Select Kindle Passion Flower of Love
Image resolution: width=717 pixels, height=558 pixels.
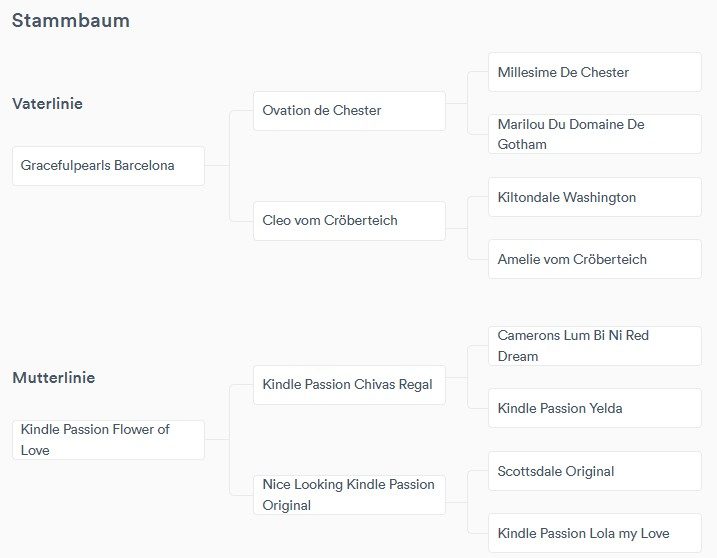pyautogui.click(x=108, y=440)
